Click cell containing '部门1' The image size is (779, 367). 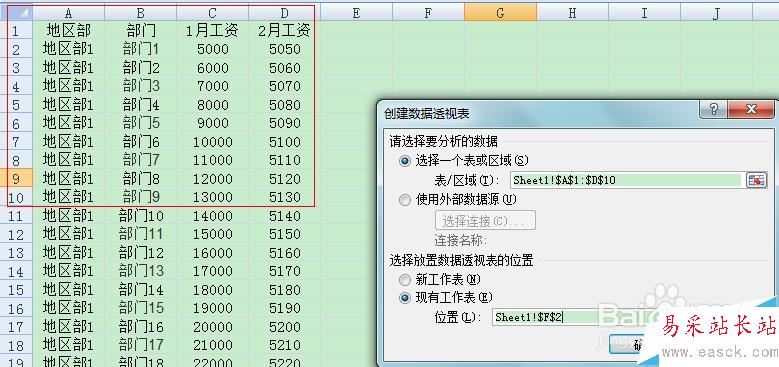point(141,49)
